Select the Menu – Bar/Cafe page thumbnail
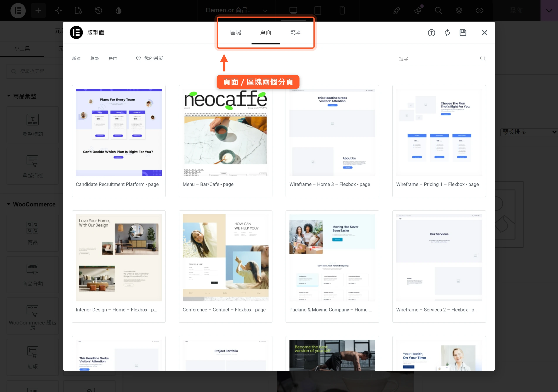The height and width of the screenshot is (392, 558). 226,132
